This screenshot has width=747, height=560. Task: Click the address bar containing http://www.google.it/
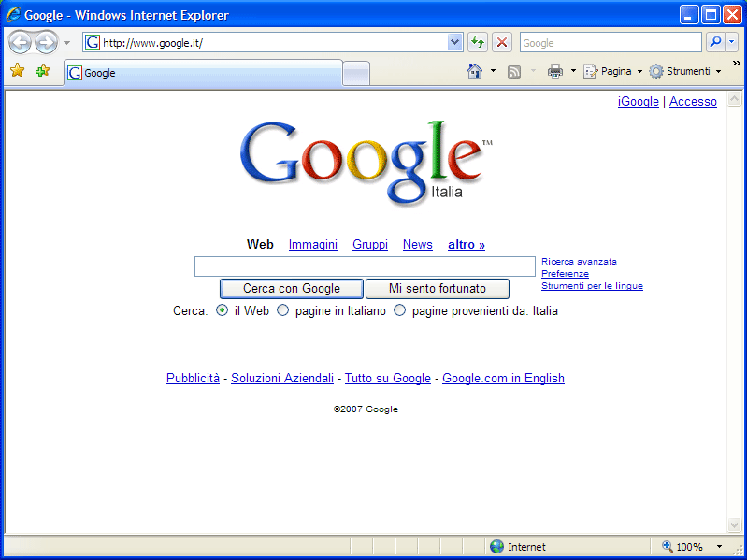point(272,43)
